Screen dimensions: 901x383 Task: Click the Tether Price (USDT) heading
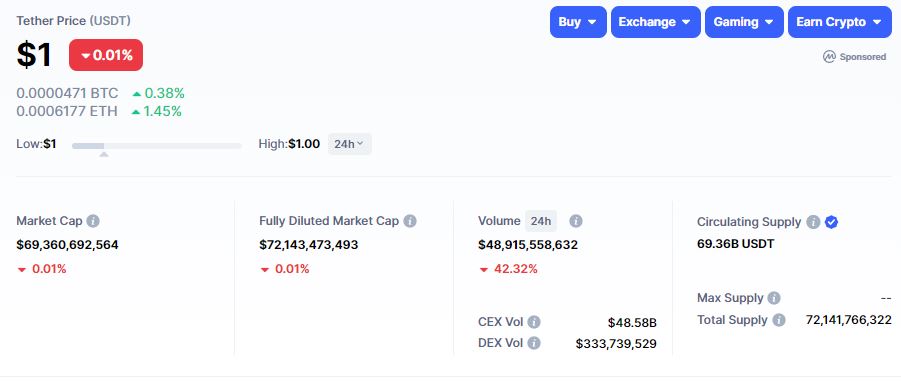74,21
